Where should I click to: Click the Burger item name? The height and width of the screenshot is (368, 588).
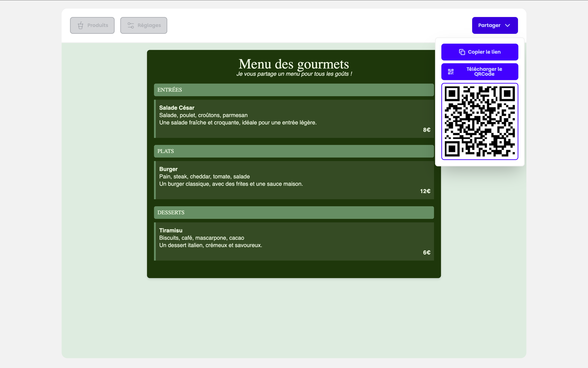click(x=168, y=169)
